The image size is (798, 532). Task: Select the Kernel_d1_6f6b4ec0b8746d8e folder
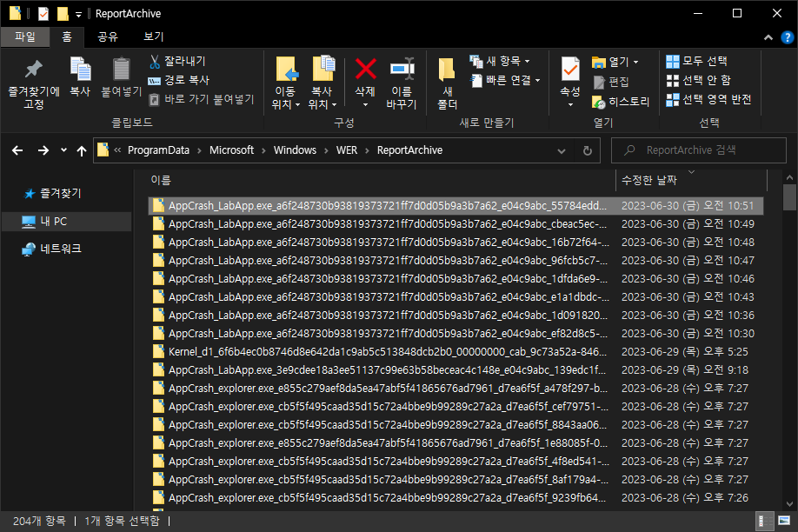[456, 352]
